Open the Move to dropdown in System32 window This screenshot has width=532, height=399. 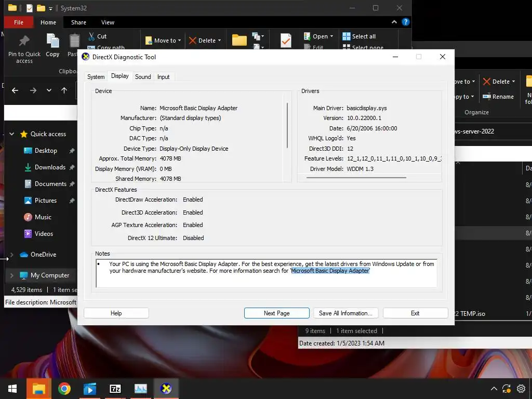(x=163, y=41)
